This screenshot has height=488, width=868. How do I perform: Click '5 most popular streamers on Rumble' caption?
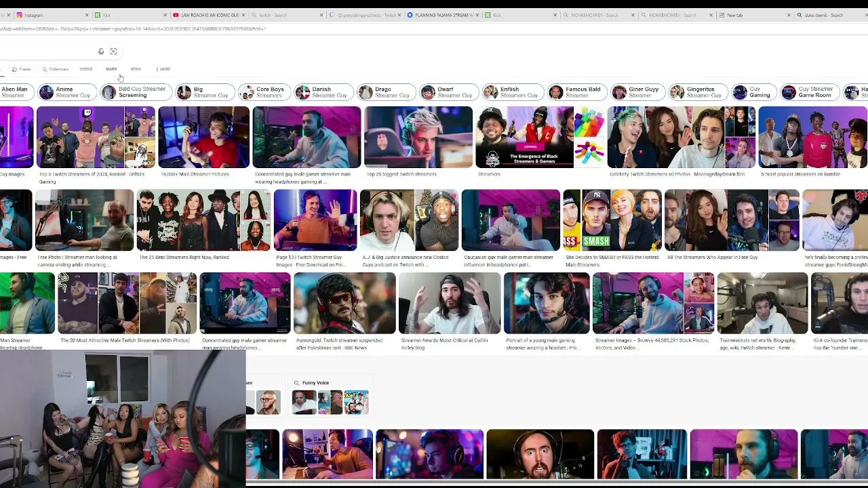[800, 174]
